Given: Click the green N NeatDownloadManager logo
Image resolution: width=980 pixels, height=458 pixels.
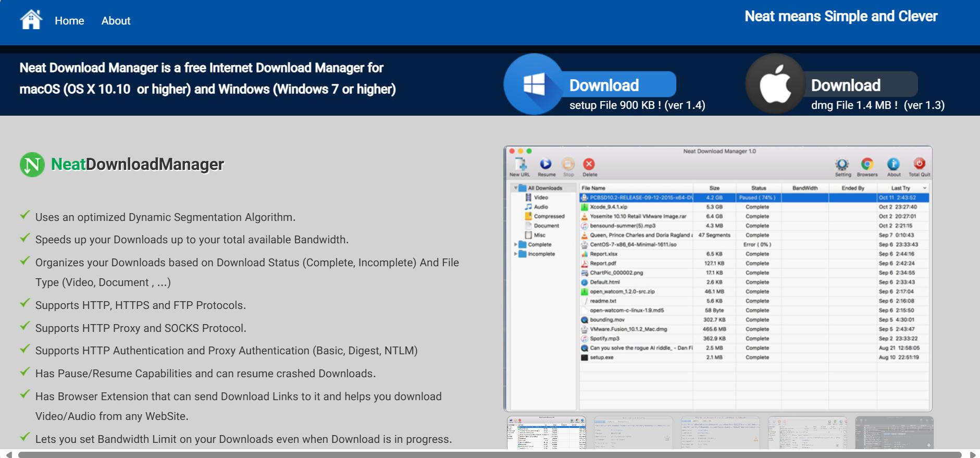Looking at the screenshot, I should tap(32, 165).
